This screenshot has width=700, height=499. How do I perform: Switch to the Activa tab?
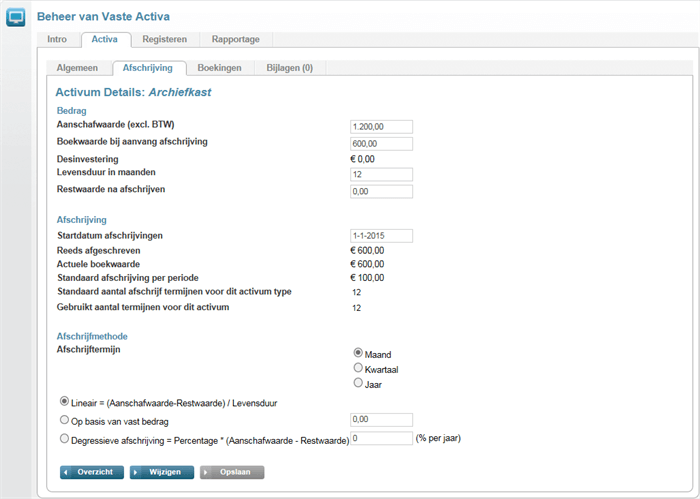pyautogui.click(x=104, y=39)
